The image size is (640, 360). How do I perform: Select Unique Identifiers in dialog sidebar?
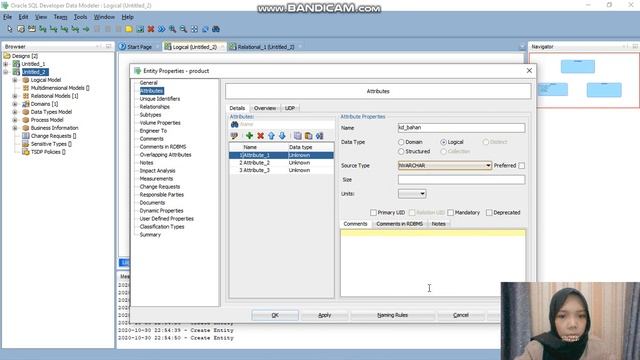[160, 99]
